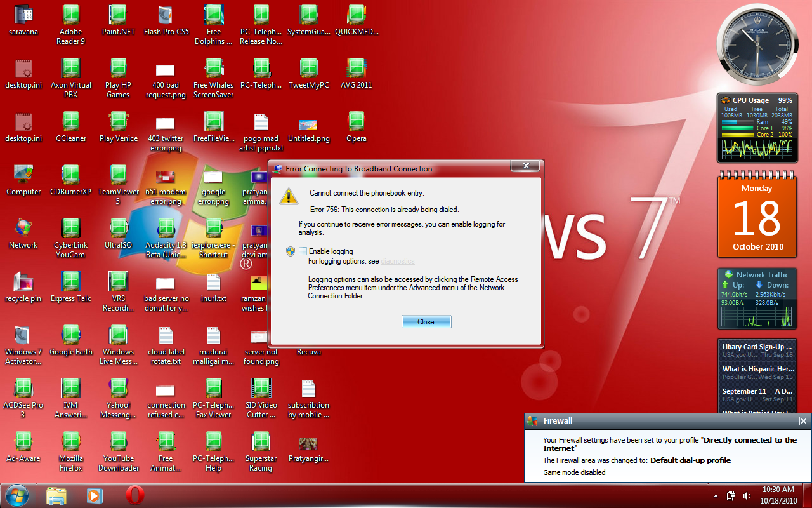The image size is (812, 508).
Task: Click the Close button in error dialog
Action: [x=426, y=322]
